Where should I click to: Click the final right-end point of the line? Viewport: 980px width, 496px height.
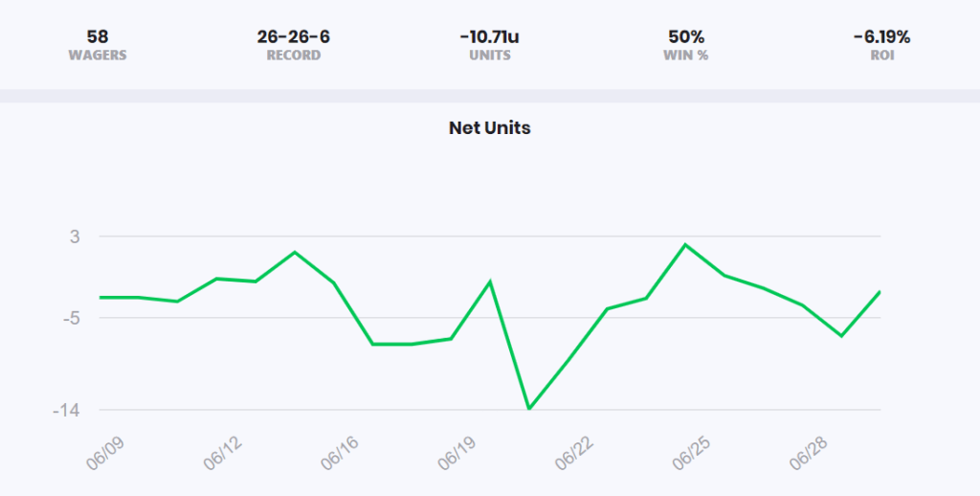[880, 292]
